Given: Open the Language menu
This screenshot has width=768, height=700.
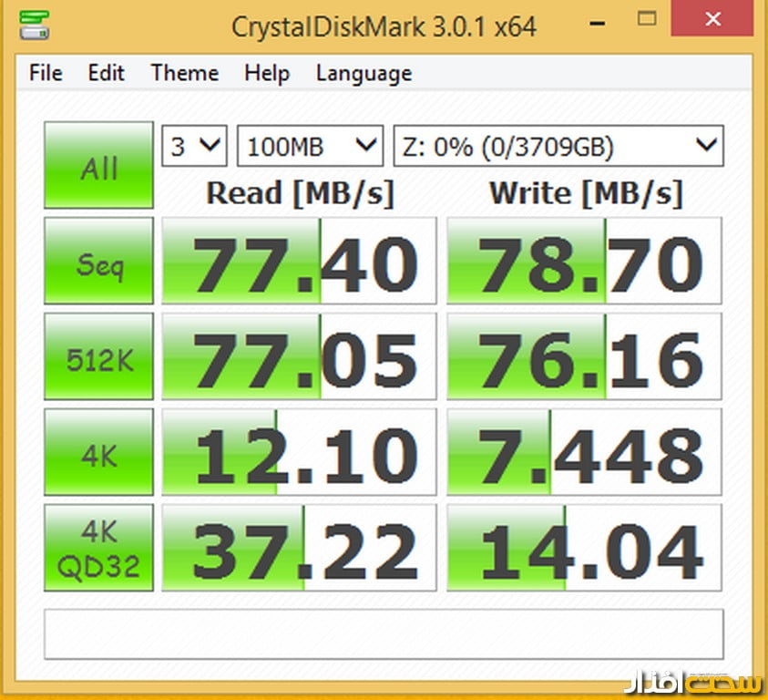Looking at the screenshot, I should click(x=364, y=74).
